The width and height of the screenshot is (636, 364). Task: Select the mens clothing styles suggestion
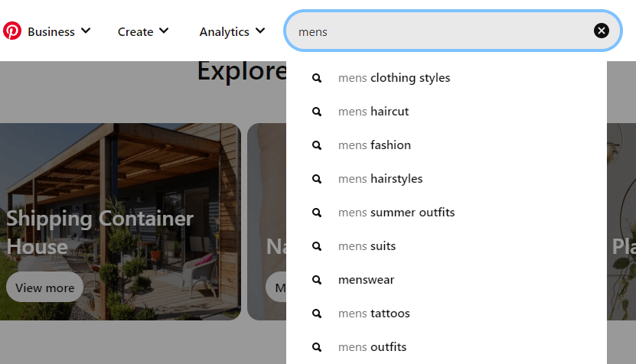(394, 78)
